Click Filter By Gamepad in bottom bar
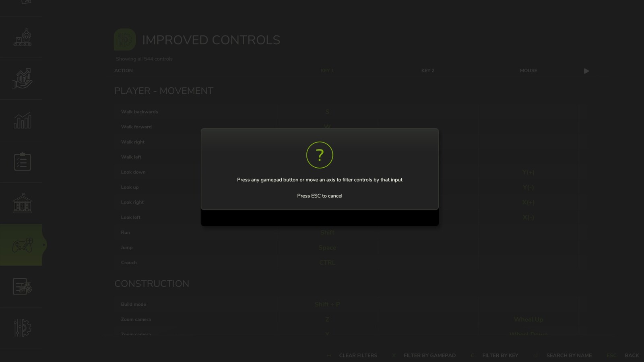Image resolution: width=644 pixels, height=362 pixels. click(x=429, y=356)
